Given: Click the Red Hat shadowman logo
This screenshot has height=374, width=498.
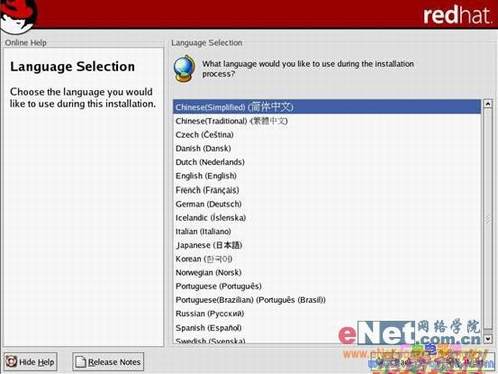Looking at the screenshot, I should (18, 15).
